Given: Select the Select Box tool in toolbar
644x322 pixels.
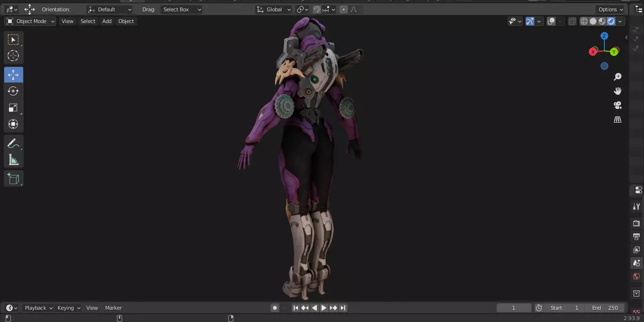Looking at the screenshot, I should point(13,40).
